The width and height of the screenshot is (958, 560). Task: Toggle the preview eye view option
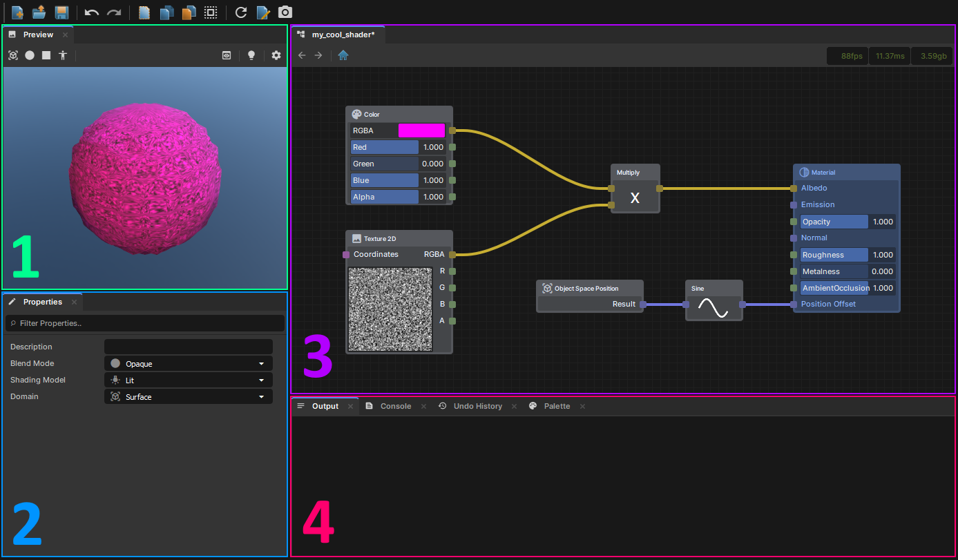tap(227, 55)
